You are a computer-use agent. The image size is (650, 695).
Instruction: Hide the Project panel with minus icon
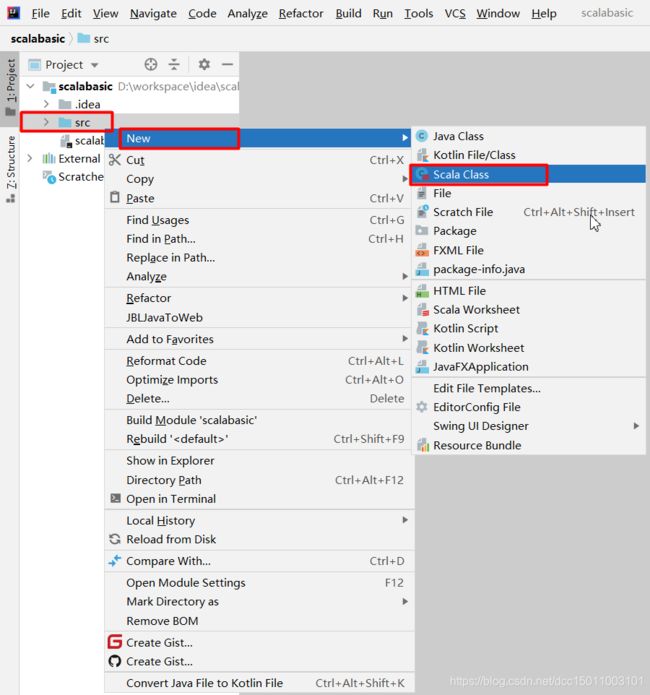click(x=227, y=65)
